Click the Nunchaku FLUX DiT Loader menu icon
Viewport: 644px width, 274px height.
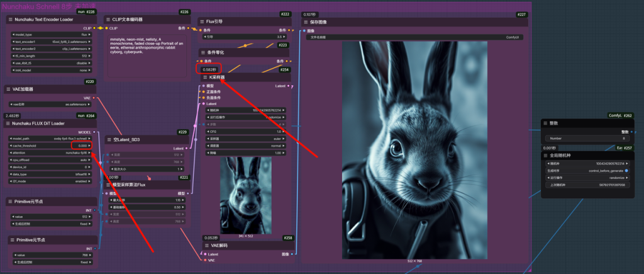[x=10, y=123]
